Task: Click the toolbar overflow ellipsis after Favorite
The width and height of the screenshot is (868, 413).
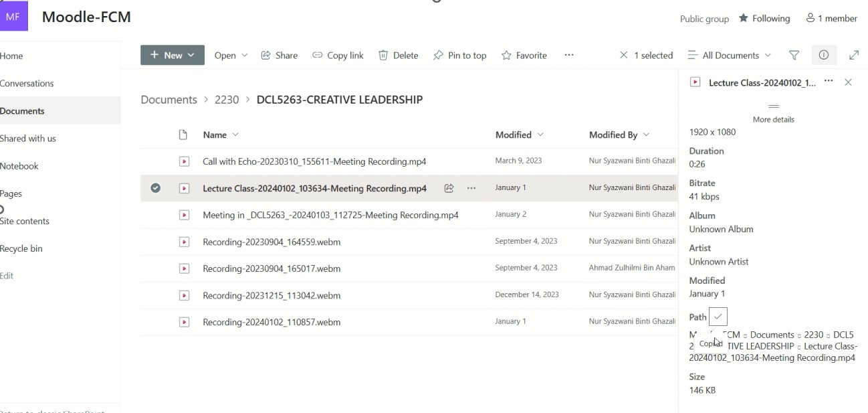Action: (569, 56)
